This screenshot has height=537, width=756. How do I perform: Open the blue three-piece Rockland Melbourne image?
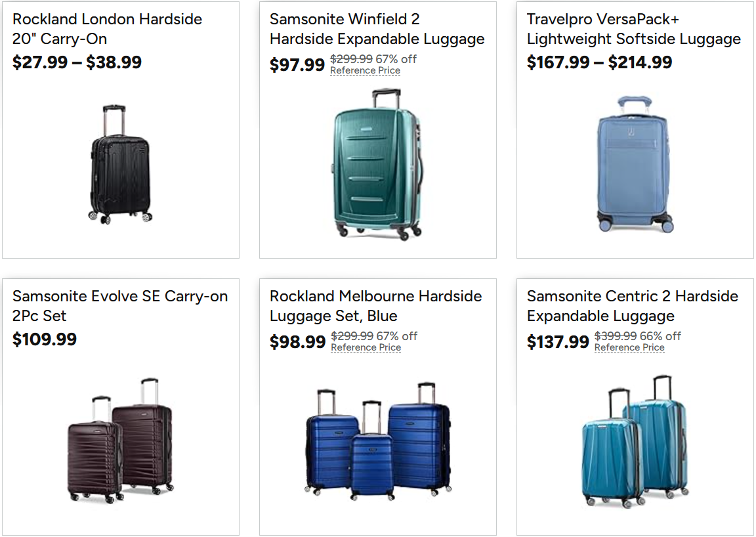click(x=378, y=440)
